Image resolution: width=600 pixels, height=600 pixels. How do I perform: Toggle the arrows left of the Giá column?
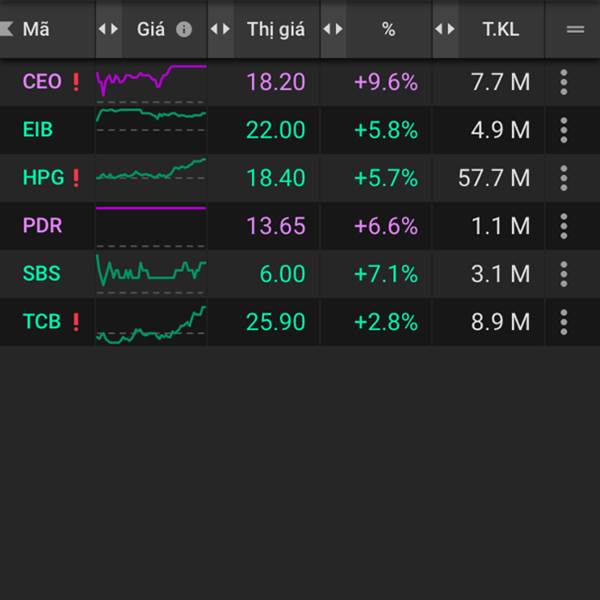click(108, 29)
